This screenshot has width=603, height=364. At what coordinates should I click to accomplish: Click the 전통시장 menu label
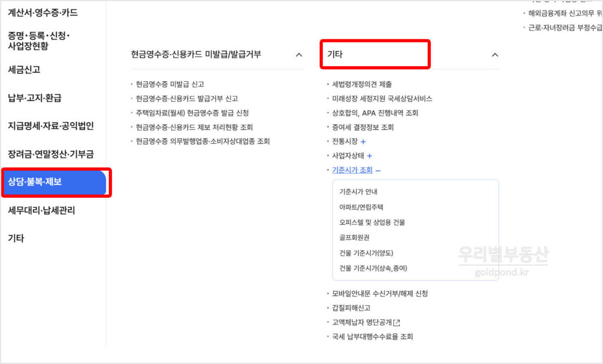[x=344, y=141]
